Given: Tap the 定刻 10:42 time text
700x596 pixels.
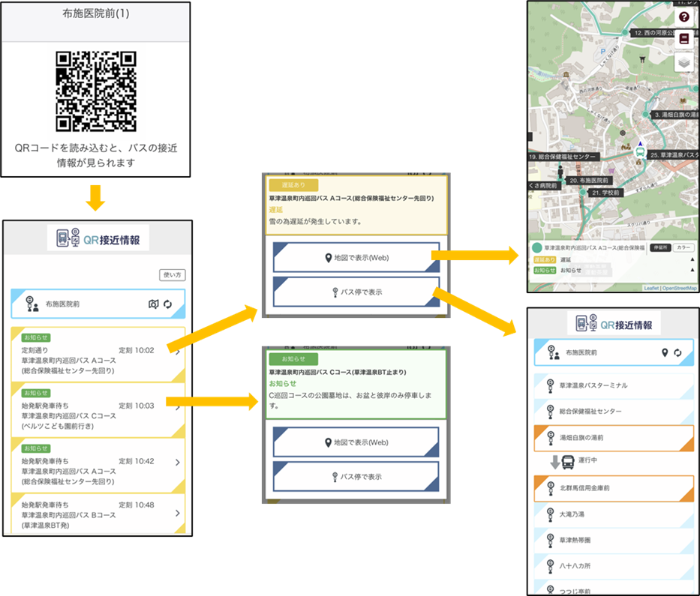Looking at the screenshot, I should (x=136, y=461).
